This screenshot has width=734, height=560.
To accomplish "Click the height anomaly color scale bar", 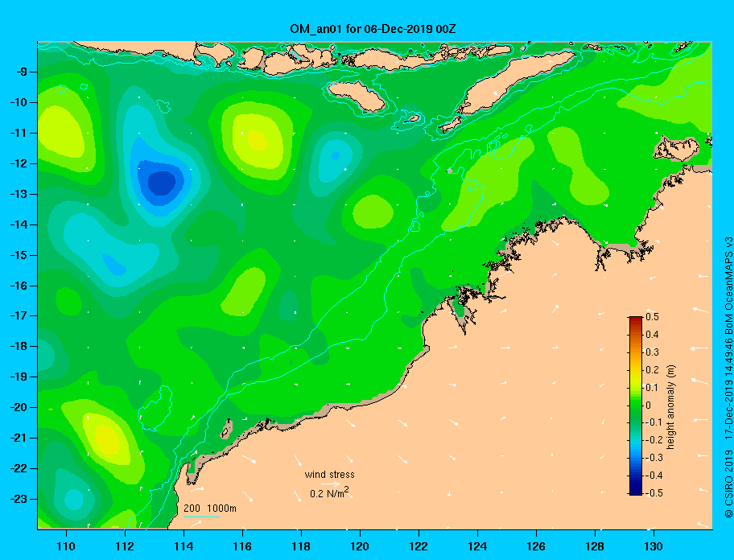I will pyautogui.click(x=636, y=406).
